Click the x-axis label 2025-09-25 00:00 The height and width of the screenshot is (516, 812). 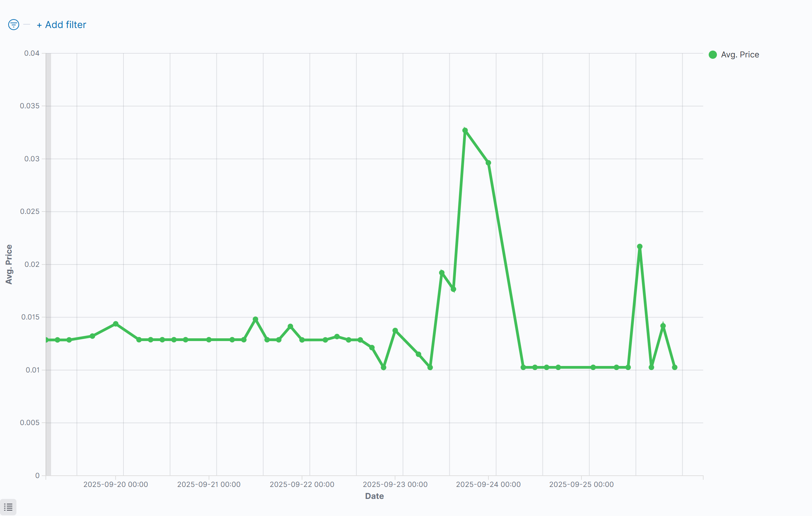click(581, 485)
